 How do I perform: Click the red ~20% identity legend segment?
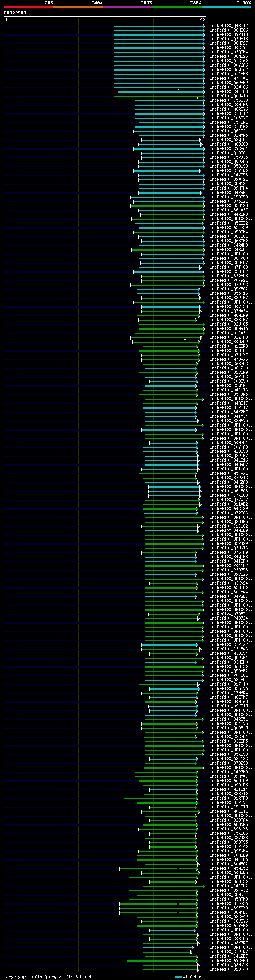pos(28,7)
